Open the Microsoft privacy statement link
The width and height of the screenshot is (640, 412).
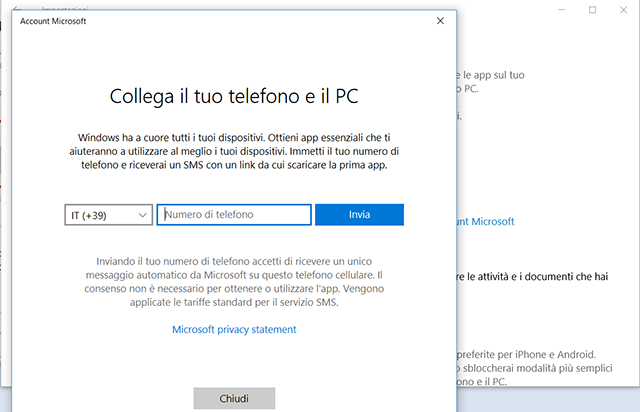click(x=234, y=330)
